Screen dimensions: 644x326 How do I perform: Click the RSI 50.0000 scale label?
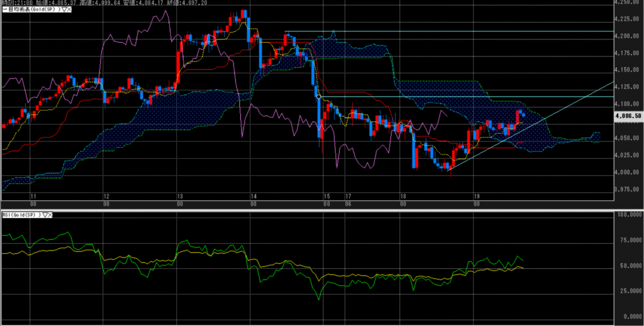coord(629,266)
